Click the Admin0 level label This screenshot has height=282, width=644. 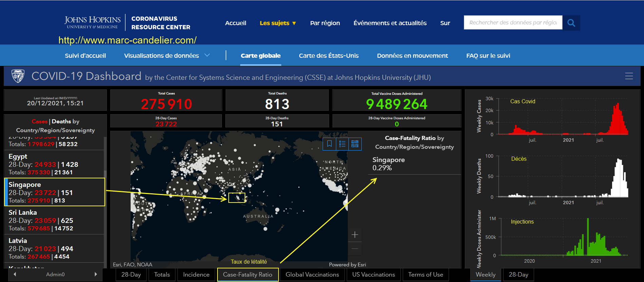click(x=55, y=274)
